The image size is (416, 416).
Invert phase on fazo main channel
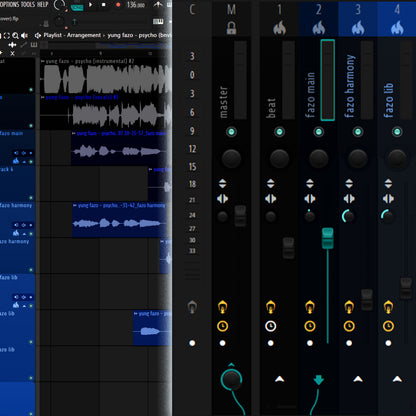pyautogui.click(x=310, y=183)
